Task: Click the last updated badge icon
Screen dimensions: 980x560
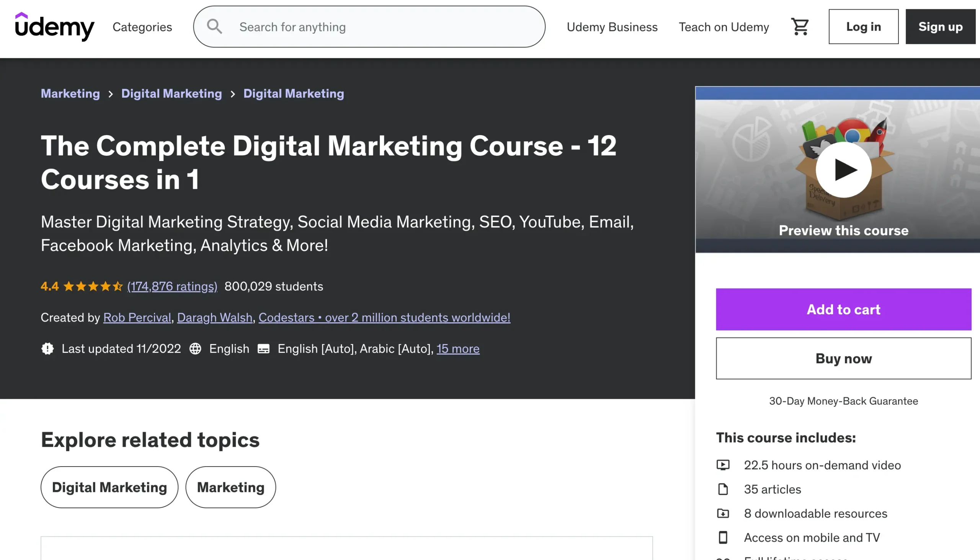Action: pos(47,348)
